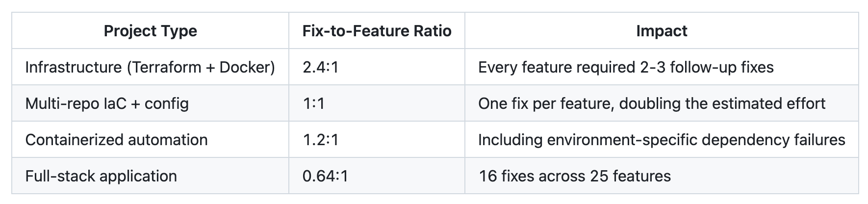Select the Full-stack application cell
Image resolution: width=868 pixels, height=204 pixels.
101,176
